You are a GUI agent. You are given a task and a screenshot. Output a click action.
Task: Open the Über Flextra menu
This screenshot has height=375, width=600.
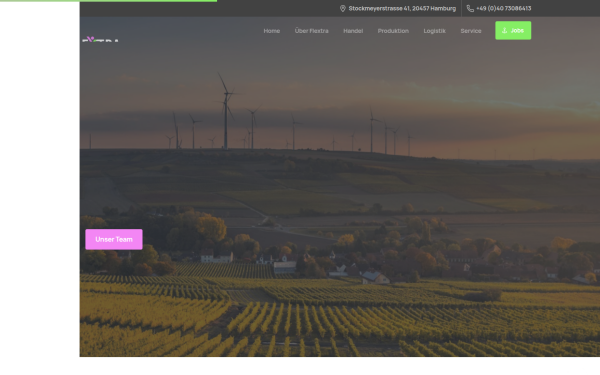311,31
